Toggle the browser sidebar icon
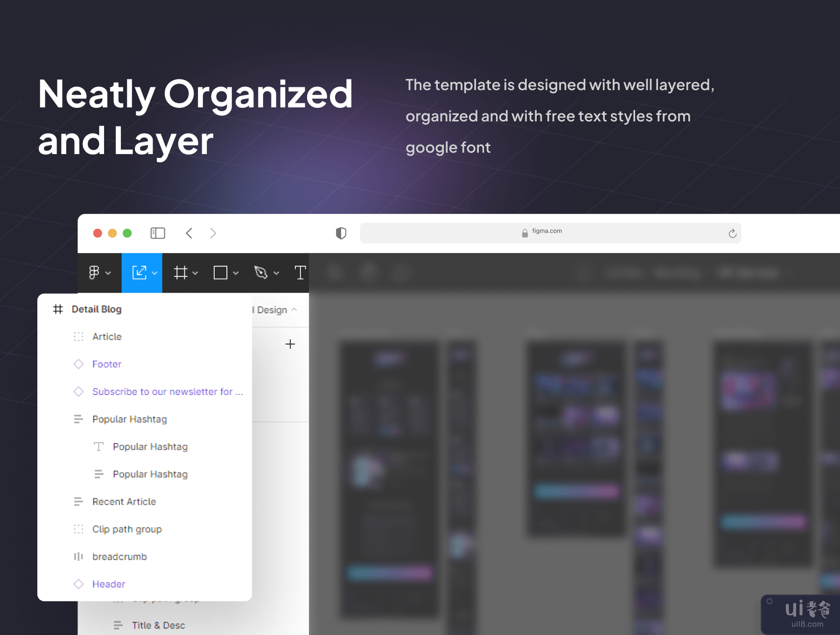The width and height of the screenshot is (840, 635). pyautogui.click(x=158, y=233)
